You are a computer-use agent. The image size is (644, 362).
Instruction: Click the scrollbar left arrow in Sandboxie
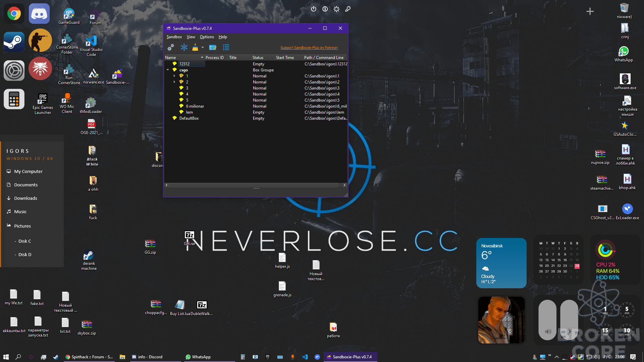coord(166,185)
